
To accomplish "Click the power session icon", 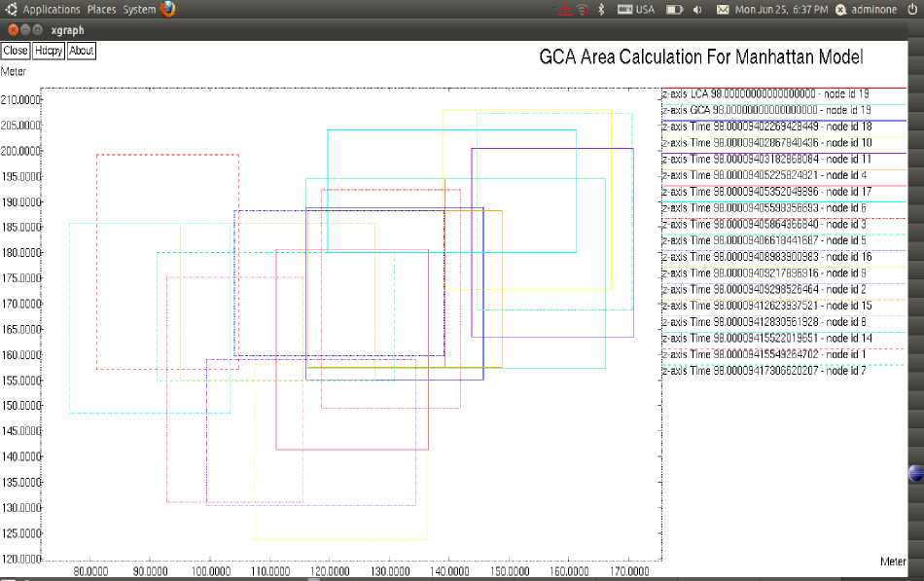I will click(x=912, y=10).
